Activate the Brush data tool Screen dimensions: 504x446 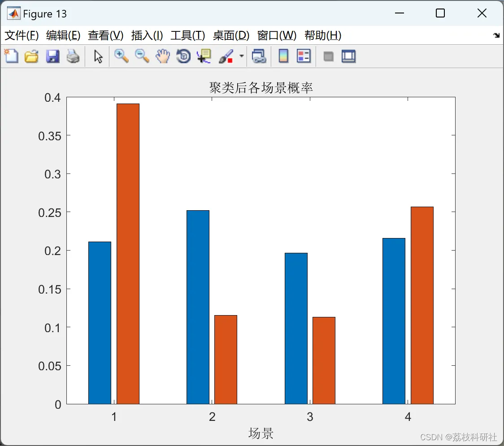click(x=226, y=56)
